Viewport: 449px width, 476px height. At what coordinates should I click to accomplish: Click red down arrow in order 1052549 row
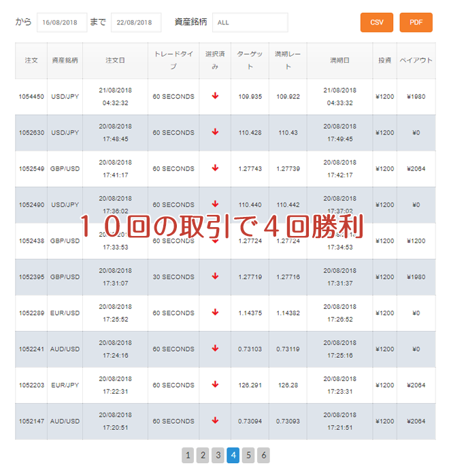(x=215, y=168)
